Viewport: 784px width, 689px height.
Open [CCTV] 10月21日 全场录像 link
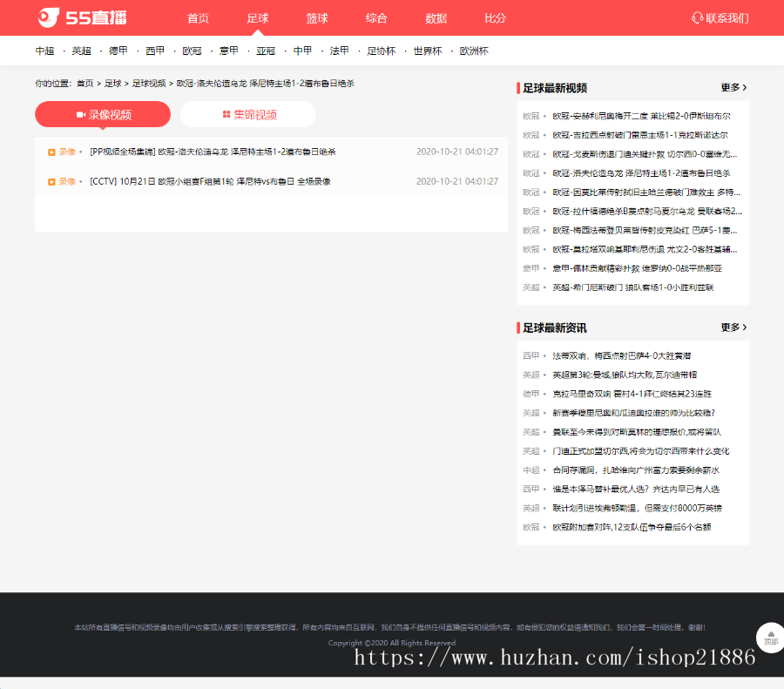[x=210, y=181]
